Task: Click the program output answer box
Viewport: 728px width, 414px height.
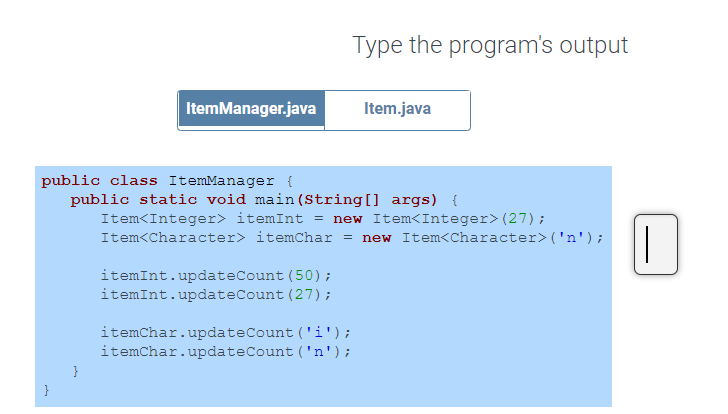Action: [x=656, y=244]
